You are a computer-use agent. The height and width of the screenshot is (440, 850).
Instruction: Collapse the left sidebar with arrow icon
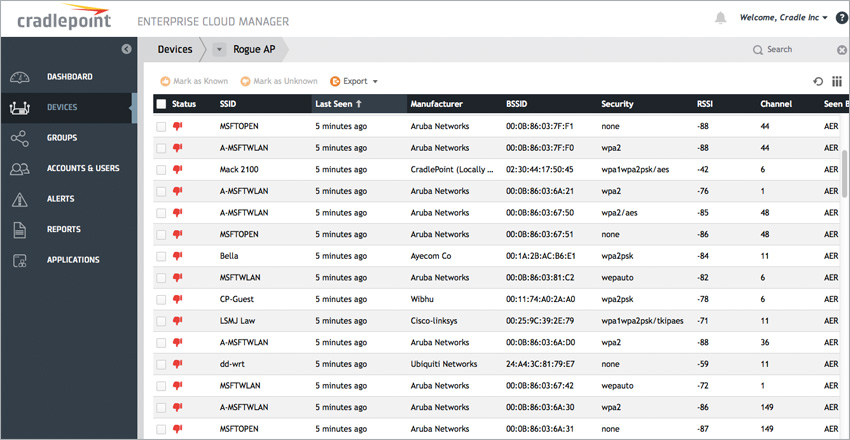click(126, 49)
